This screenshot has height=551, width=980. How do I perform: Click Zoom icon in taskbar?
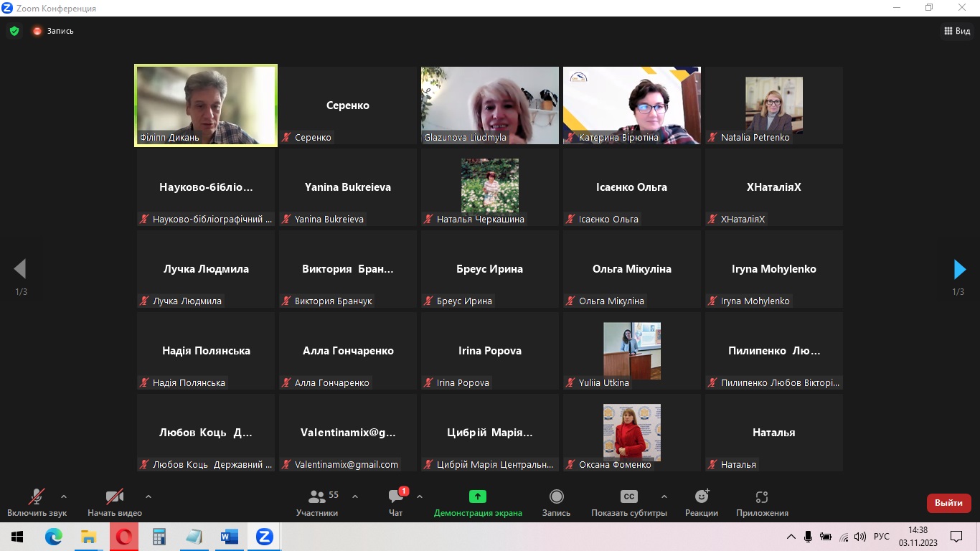(265, 537)
